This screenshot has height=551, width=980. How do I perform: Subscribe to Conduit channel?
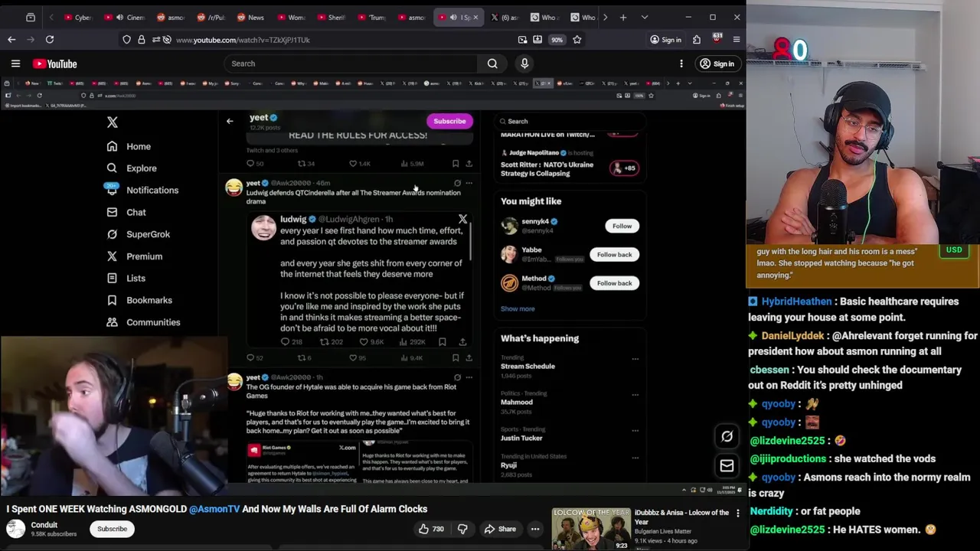point(112,529)
